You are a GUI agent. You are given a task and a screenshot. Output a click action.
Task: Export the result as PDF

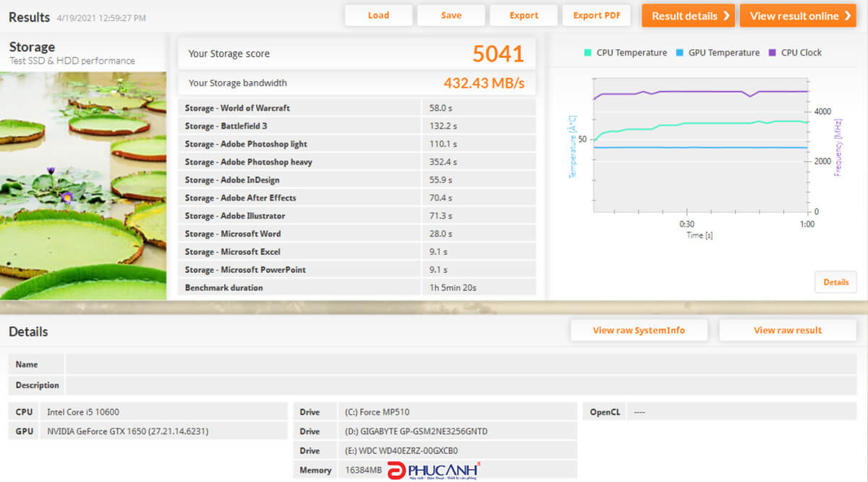tap(597, 15)
